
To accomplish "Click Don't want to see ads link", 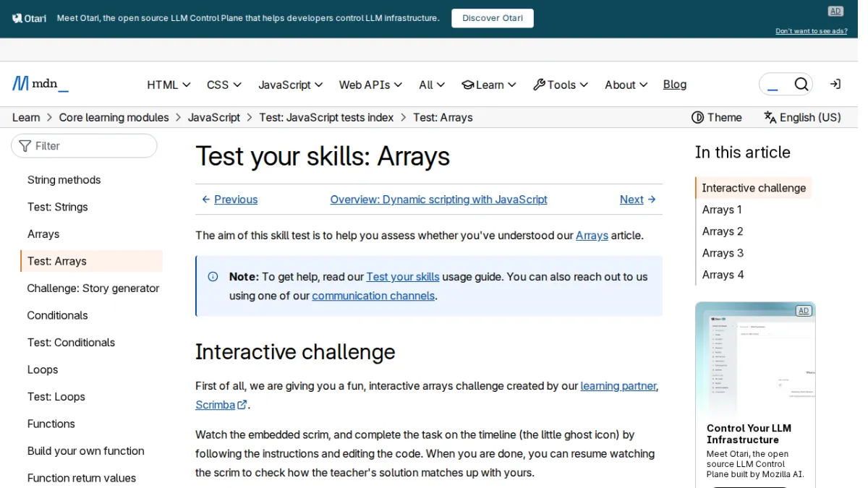I will [812, 31].
